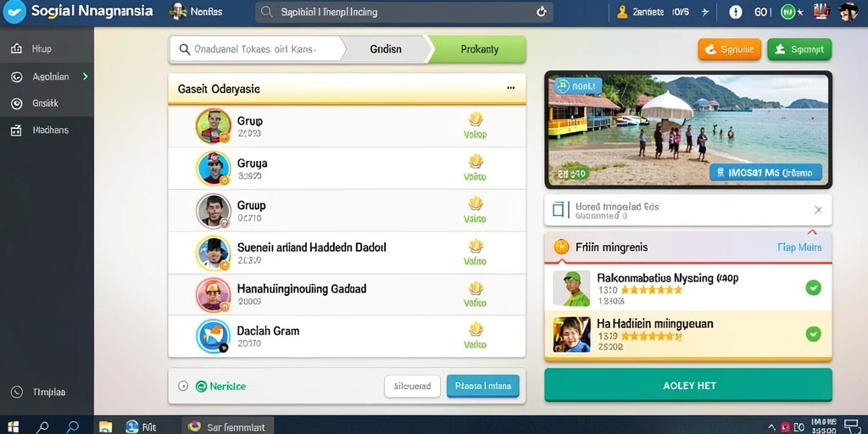Open the Hiup home sidebar item

click(47, 48)
